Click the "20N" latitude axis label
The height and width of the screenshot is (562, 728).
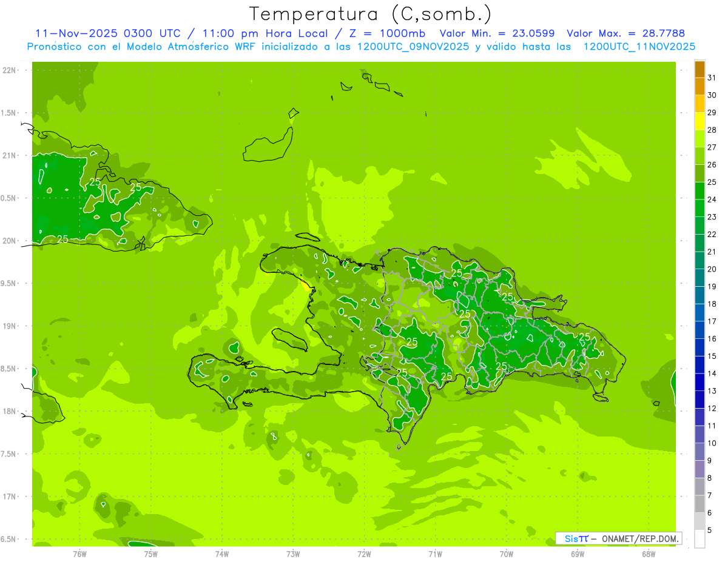(9, 241)
